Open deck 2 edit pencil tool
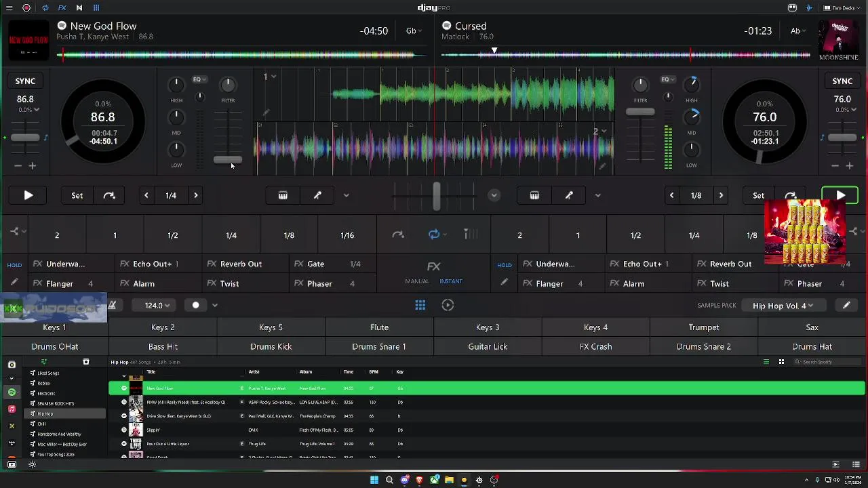Screen dimensions: 868x488 coord(569,195)
